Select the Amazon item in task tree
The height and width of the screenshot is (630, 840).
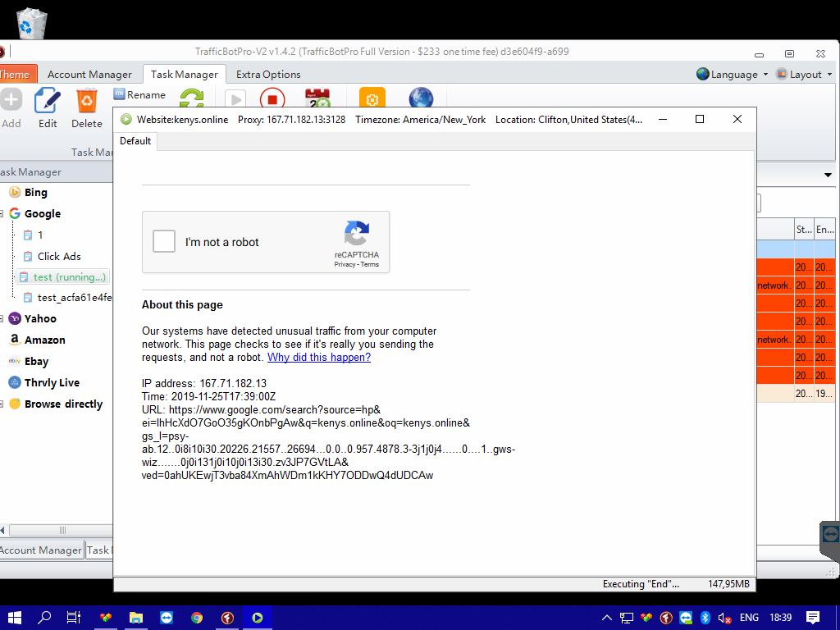coord(44,340)
